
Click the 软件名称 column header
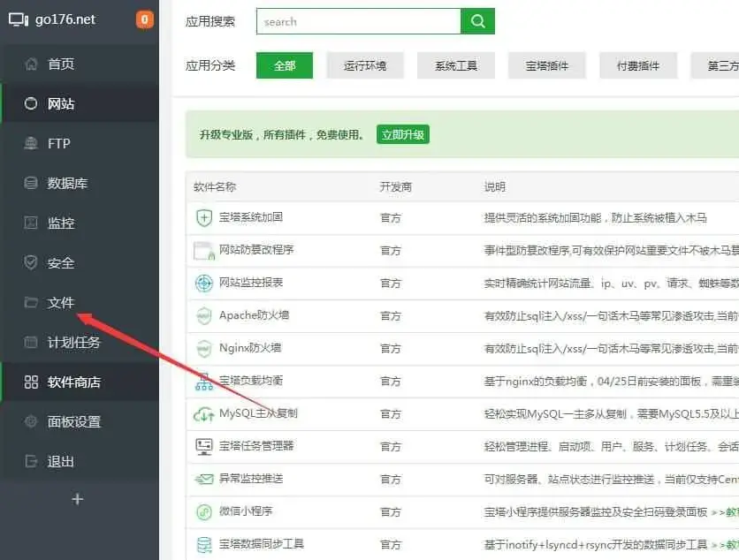point(215,187)
